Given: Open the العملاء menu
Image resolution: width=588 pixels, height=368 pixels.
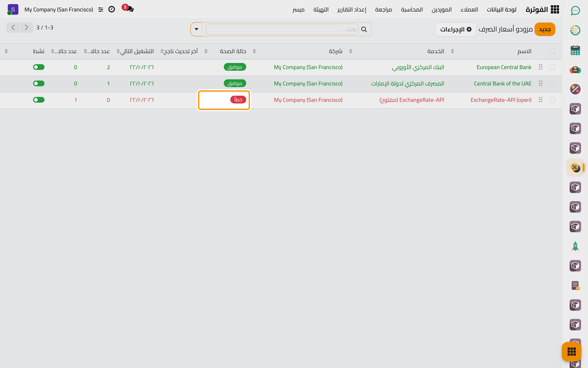Looking at the screenshot, I should 469,10.
